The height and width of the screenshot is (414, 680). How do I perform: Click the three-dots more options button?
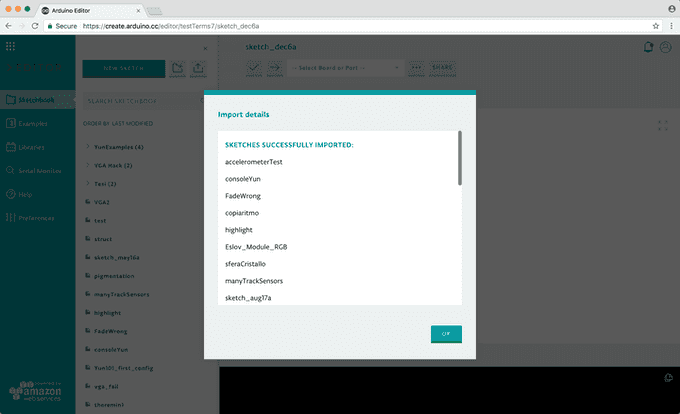[x=417, y=68]
